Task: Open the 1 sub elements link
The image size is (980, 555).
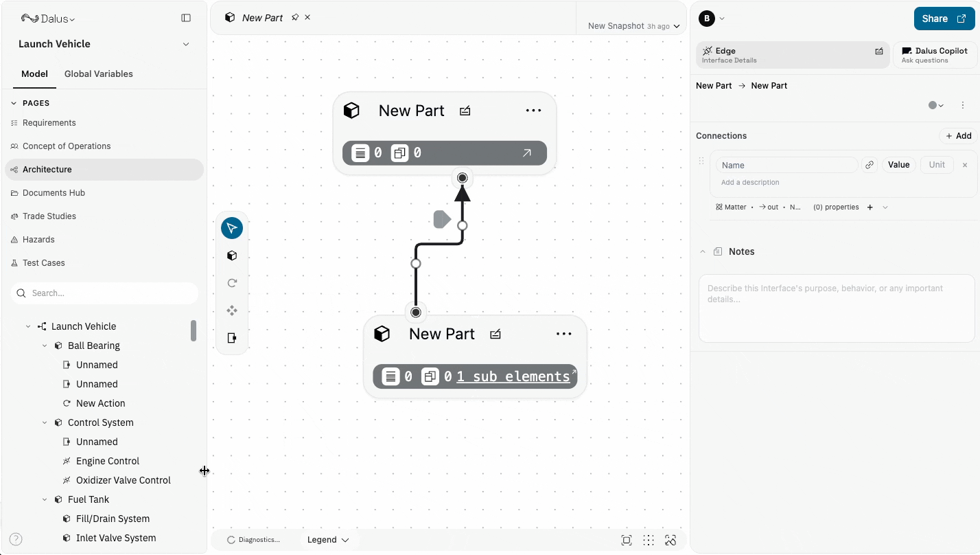Action: 513,376
